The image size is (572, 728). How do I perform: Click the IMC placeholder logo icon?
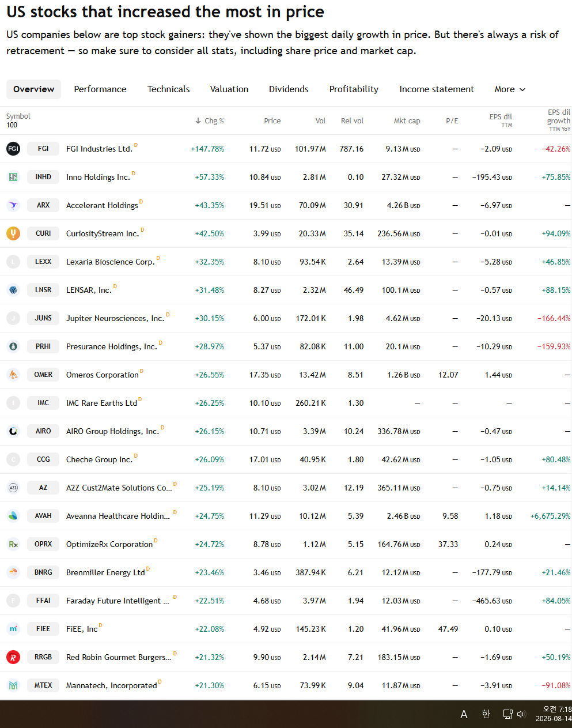(13, 403)
